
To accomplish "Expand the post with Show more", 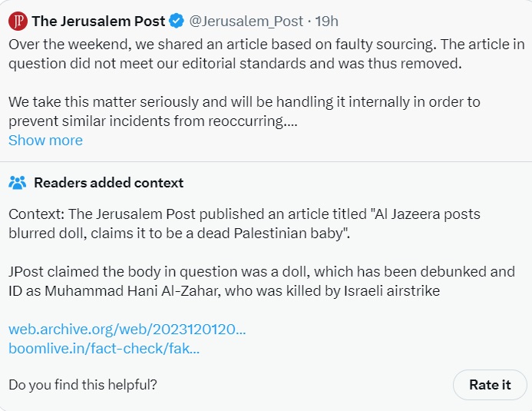I will (x=45, y=140).
